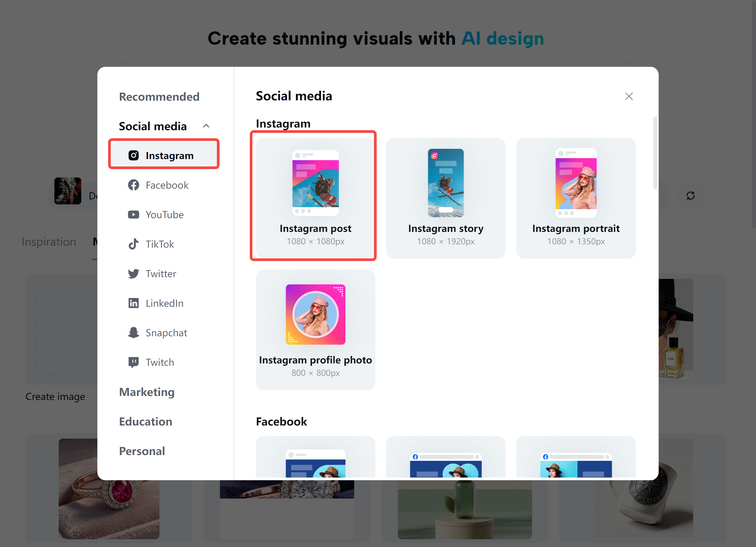Click the Twitch icon
Image resolution: width=756 pixels, height=547 pixels.
click(x=134, y=362)
